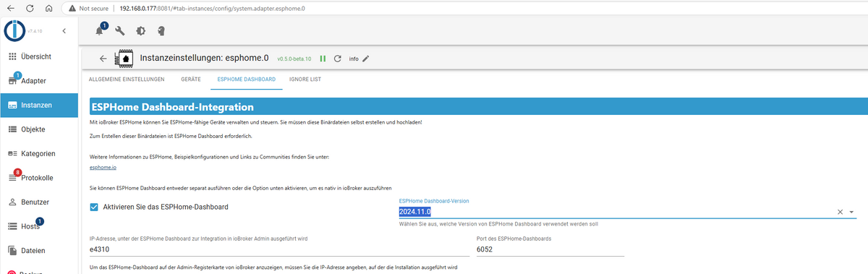Click the port field containing 6052
The image size is (868, 274).
(550, 249)
